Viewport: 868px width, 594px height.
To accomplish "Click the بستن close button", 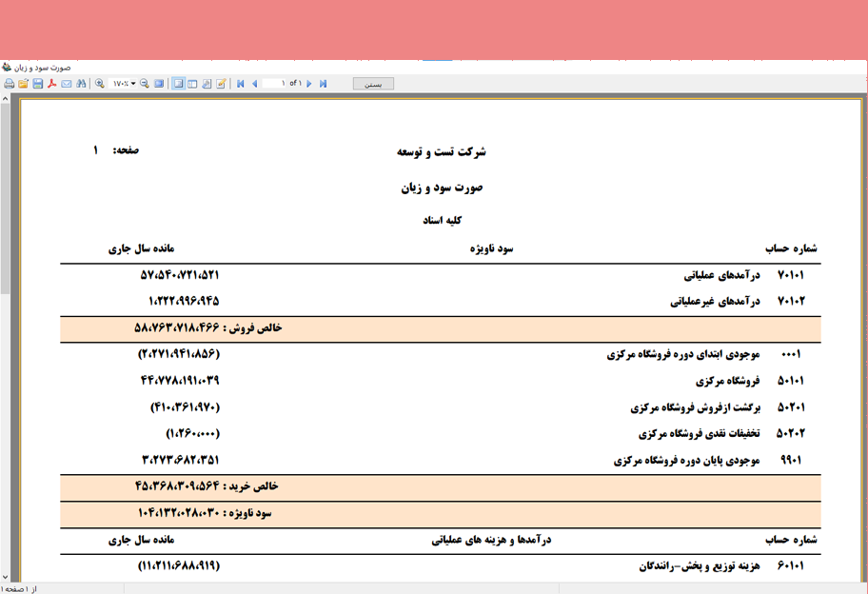I will coord(374,84).
